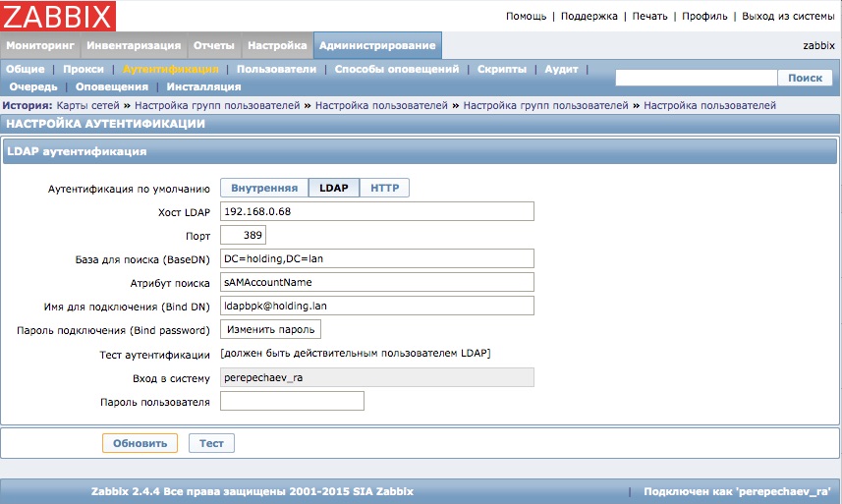Image resolution: width=842 pixels, height=504 pixels.
Task: Click the Поиск search button
Action: [805, 78]
